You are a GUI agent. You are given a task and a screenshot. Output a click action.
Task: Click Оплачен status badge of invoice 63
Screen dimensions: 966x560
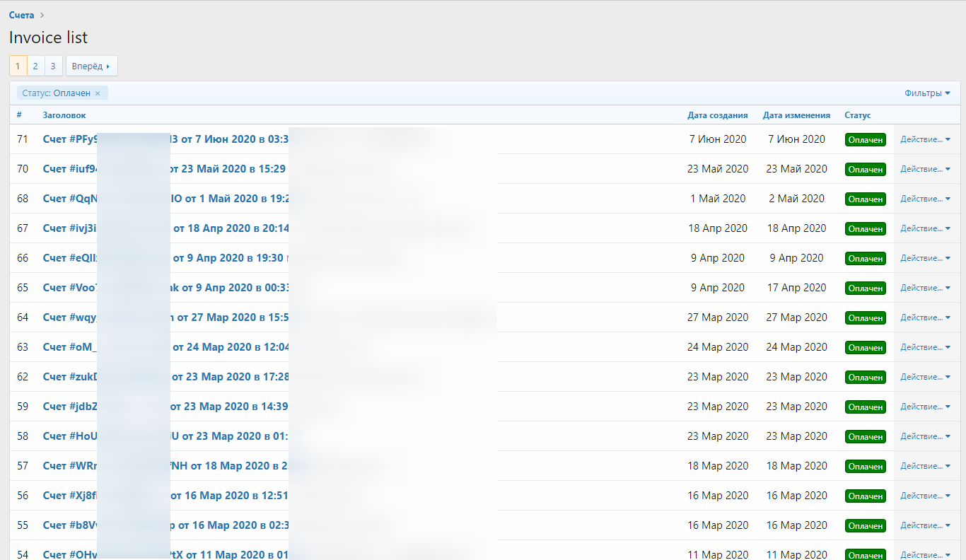[x=865, y=348]
